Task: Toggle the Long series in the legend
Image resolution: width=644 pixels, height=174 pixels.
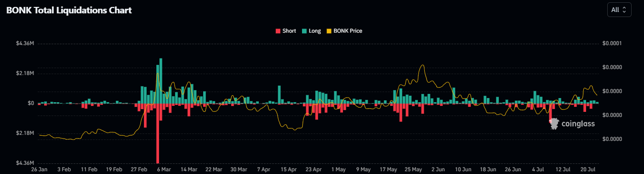Action: click(311, 31)
